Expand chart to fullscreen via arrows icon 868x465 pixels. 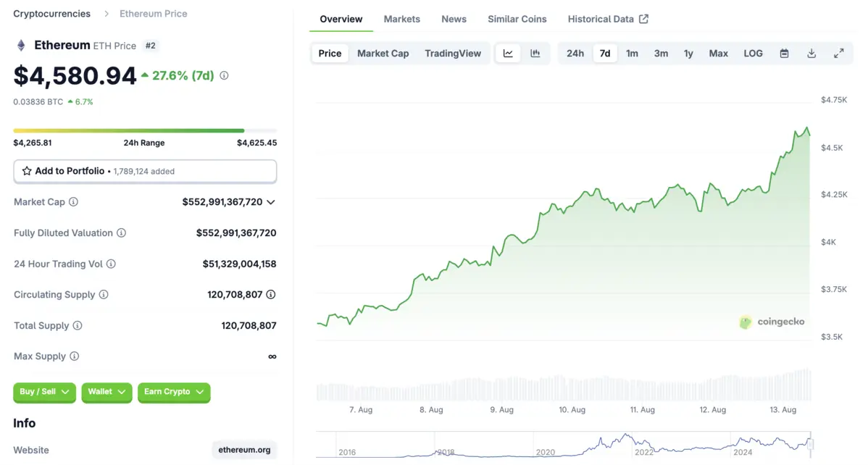(839, 53)
